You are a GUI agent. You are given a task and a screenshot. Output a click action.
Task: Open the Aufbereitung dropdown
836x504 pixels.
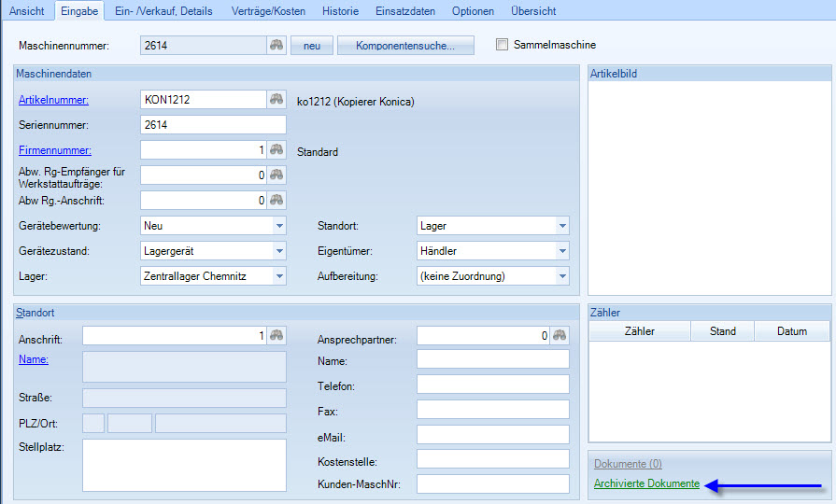[561, 275]
